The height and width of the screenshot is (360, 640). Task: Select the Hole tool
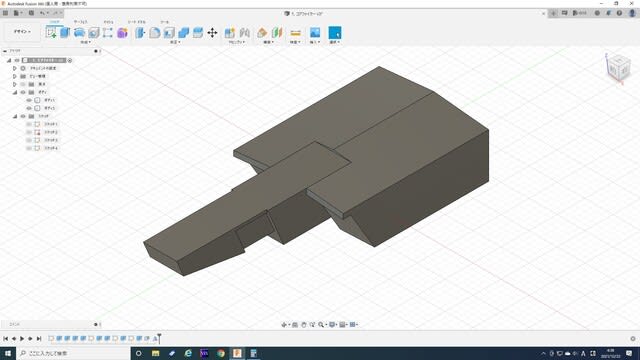click(94, 33)
